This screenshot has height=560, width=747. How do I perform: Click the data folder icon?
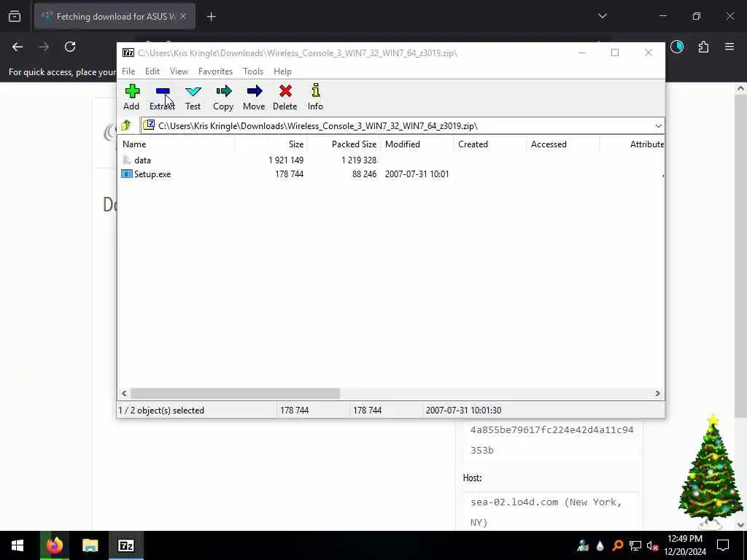coord(127,160)
